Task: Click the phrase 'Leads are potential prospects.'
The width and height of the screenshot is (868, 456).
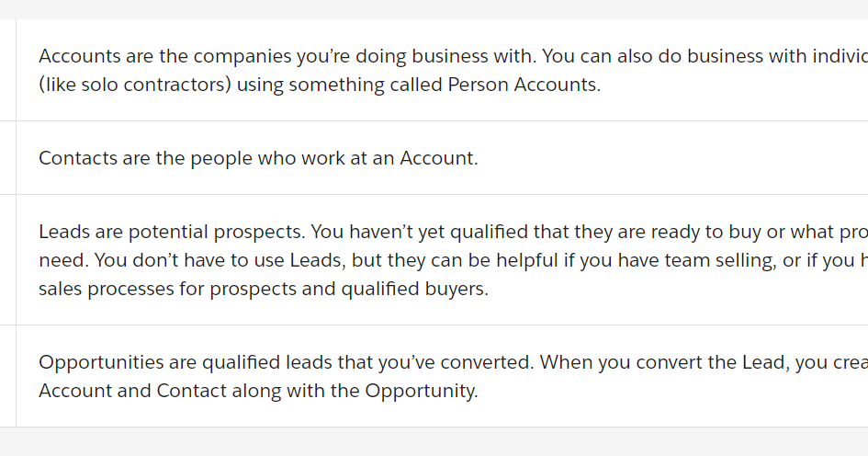Action: 172,232
